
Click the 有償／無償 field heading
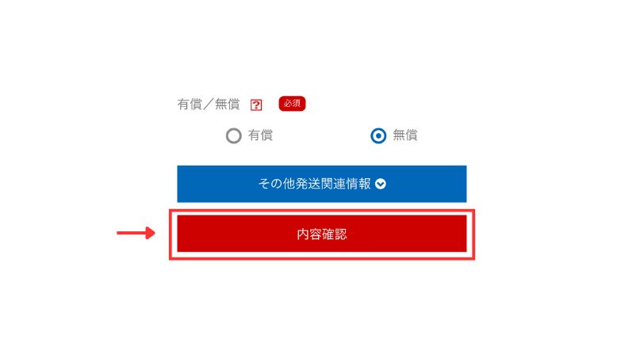[209, 105]
